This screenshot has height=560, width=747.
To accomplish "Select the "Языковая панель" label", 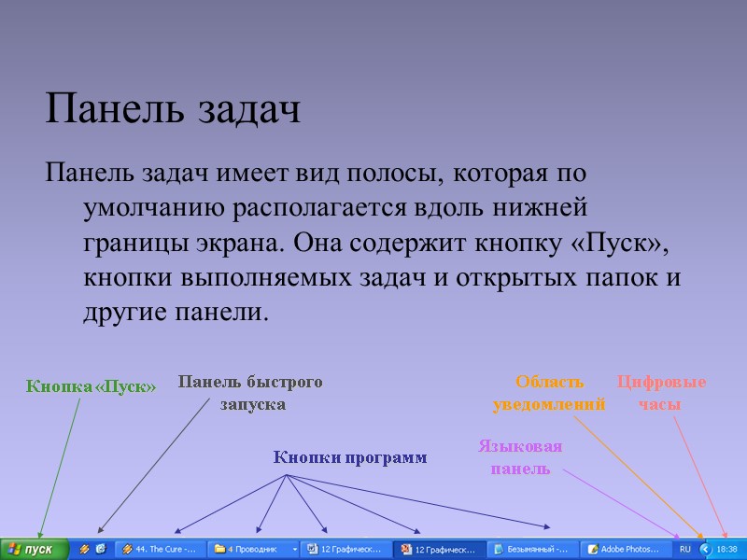I will pos(521,458).
